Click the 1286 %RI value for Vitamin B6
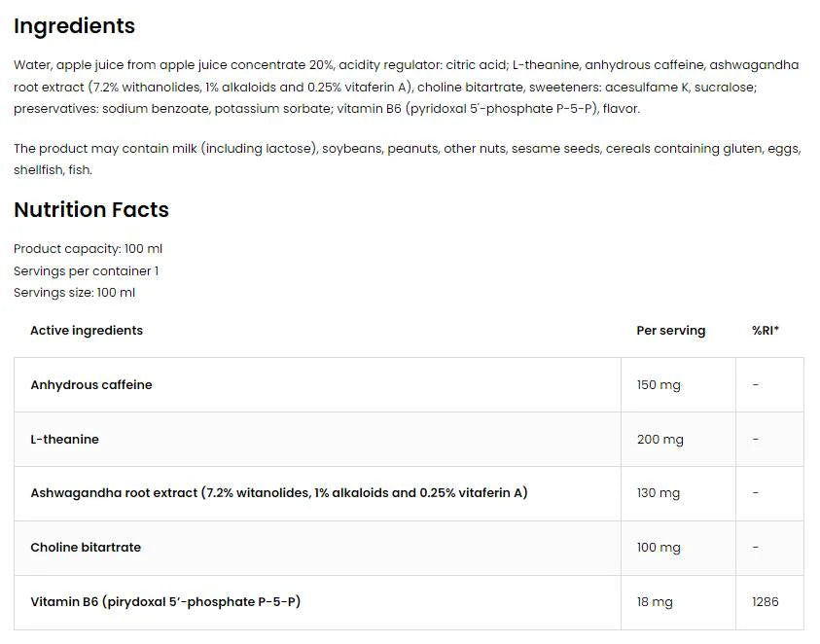 766,602
